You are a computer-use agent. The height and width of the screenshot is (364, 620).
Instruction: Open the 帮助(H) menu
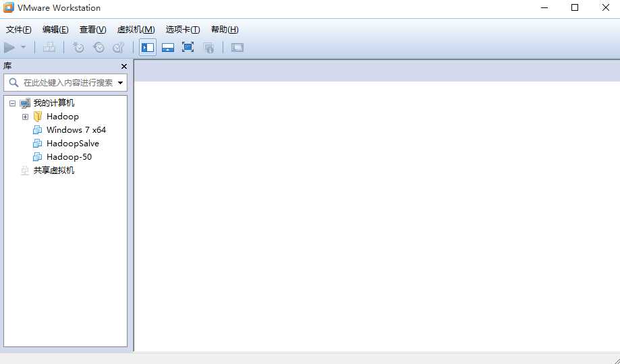[225, 30]
